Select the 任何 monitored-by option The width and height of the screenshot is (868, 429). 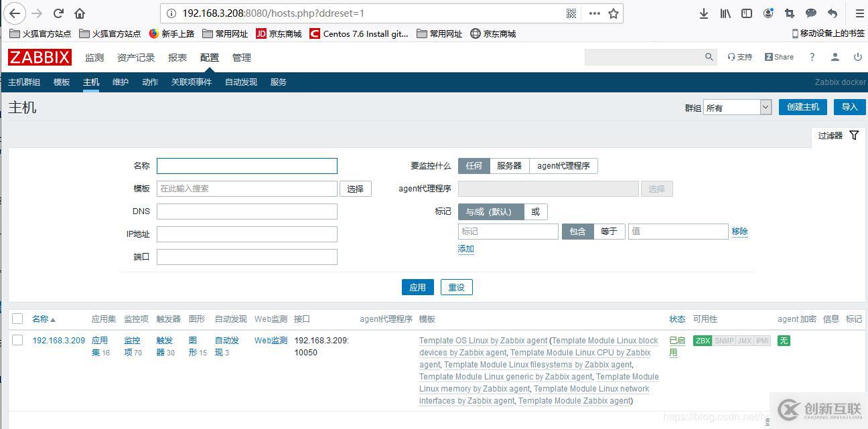(x=474, y=166)
